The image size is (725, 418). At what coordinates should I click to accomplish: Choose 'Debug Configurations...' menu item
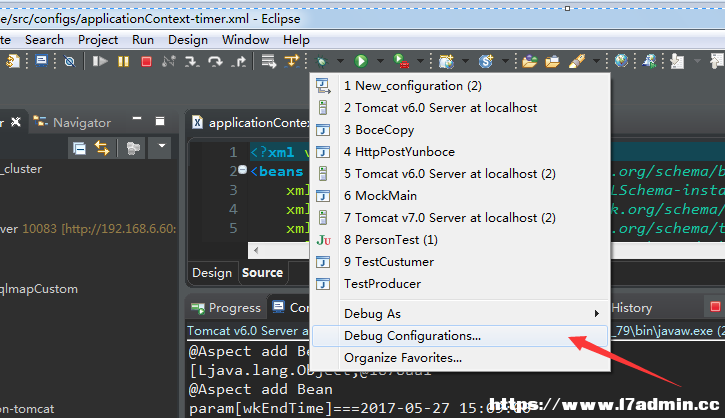[x=461, y=336]
